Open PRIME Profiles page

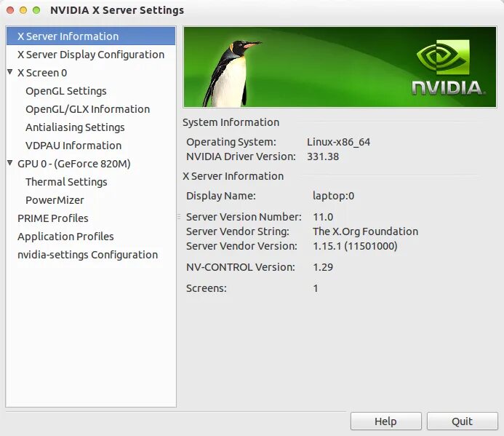(52, 218)
